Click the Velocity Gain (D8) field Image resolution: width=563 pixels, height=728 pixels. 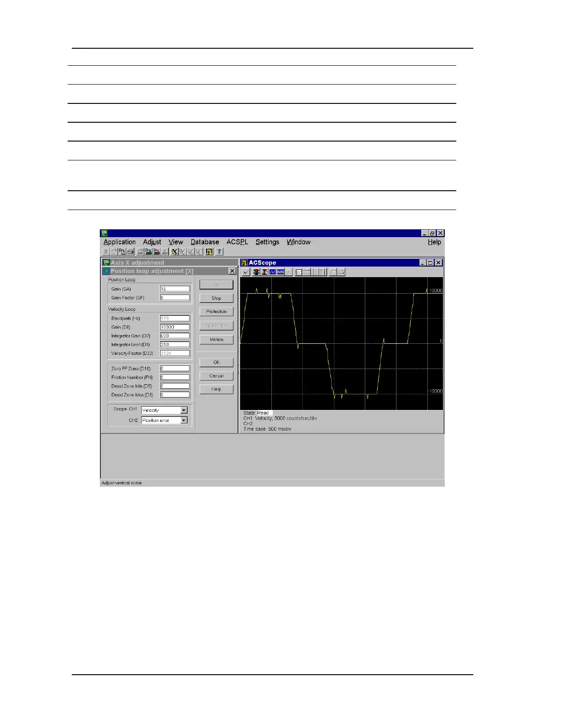point(174,327)
